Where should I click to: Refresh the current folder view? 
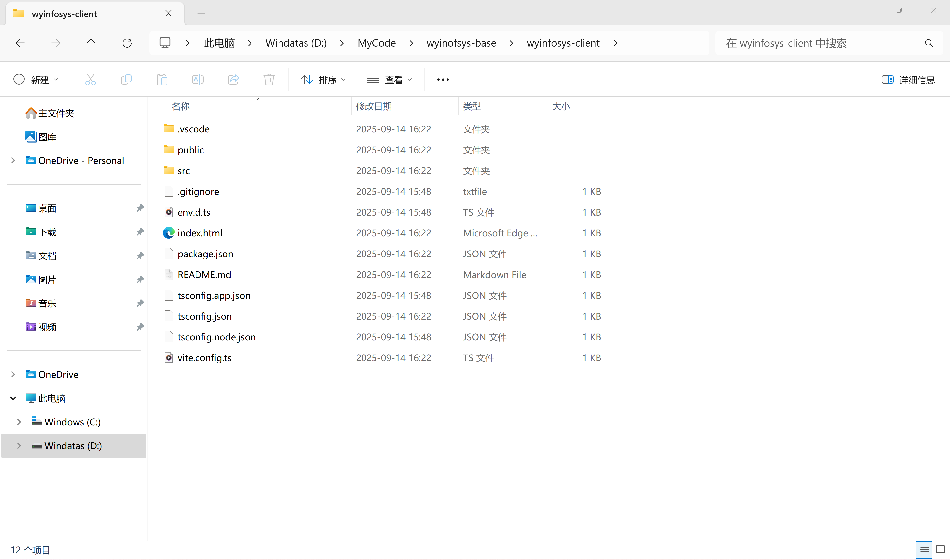(x=127, y=43)
